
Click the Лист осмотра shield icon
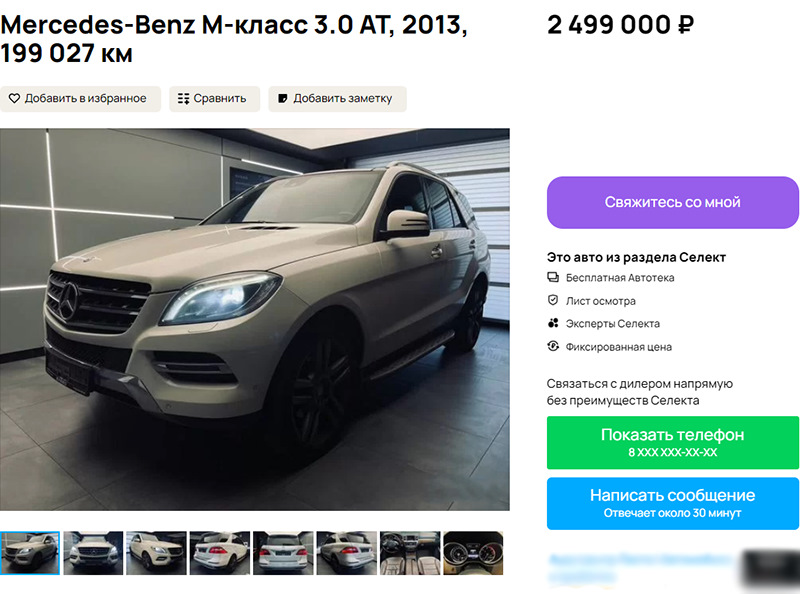[x=553, y=301]
